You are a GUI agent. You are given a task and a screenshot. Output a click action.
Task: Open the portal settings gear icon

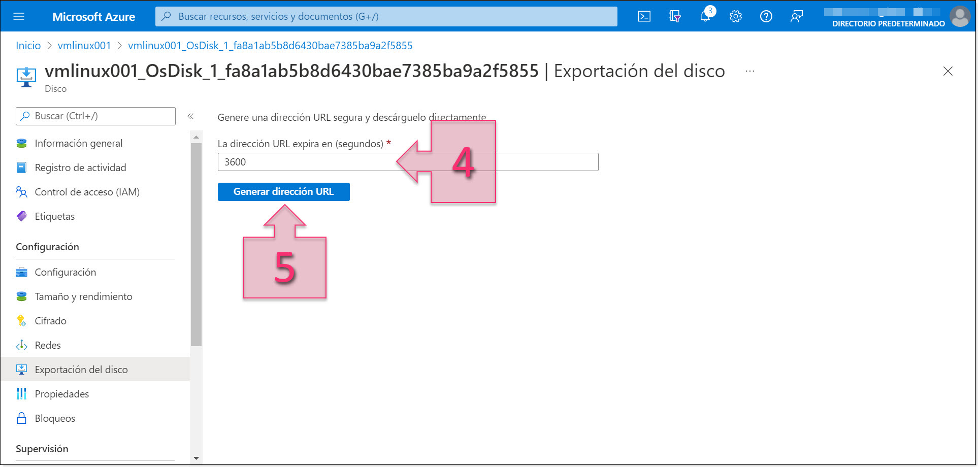[735, 16]
